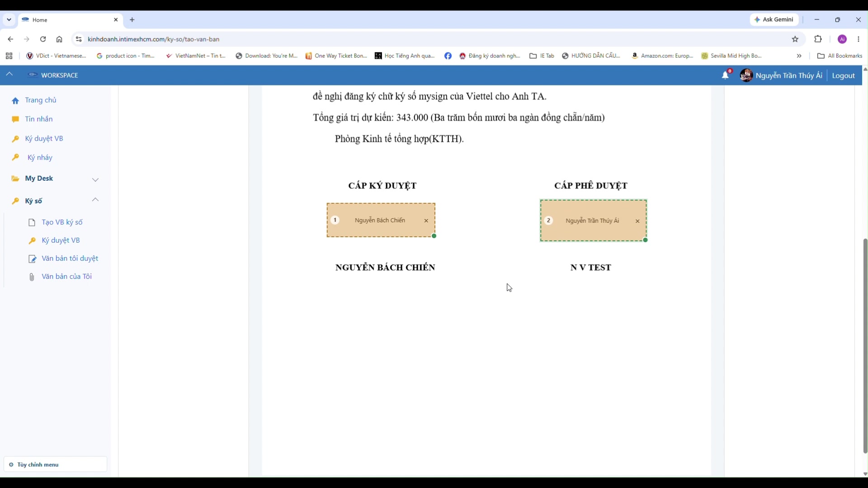The height and width of the screenshot is (488, 868).
Task: Open top-level Ký duyệt VB item
Action: (44, 139)
